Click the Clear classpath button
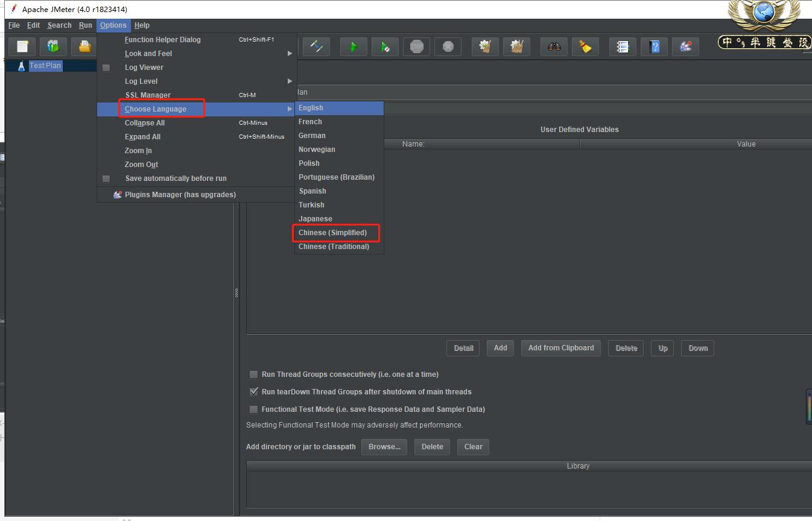 (474, 447)
